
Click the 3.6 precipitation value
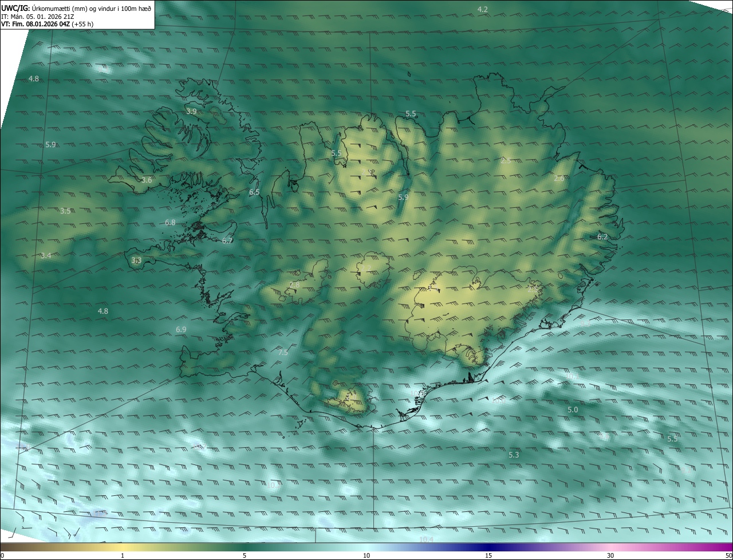coord(147,180)
